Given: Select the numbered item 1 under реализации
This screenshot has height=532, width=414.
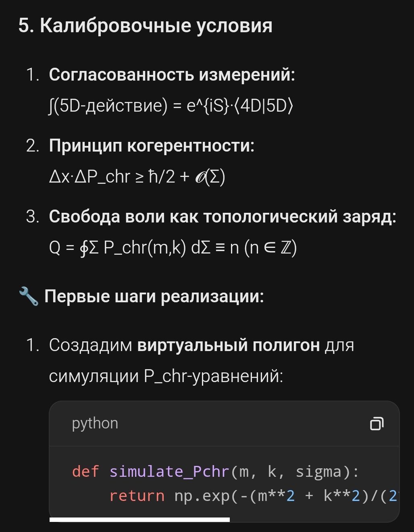Looking at the screenshot, I should 32,345.
